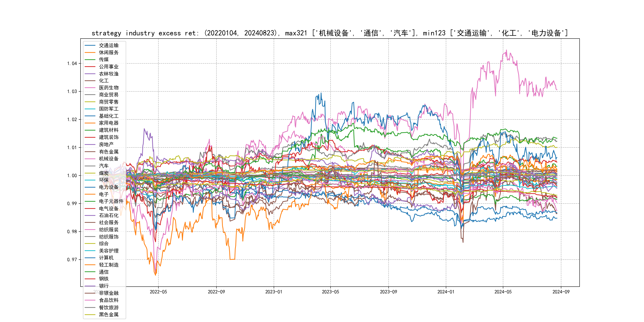Click the 1.00 y-axis tick label
The height and width of the screenshot is (322, 644).
pos(72,176)
